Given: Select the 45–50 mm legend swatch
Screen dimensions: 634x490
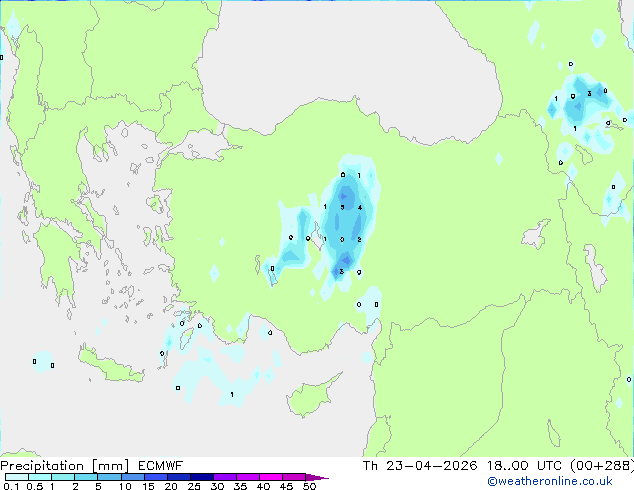Looking at the screenshot, I should coord(294,477).
